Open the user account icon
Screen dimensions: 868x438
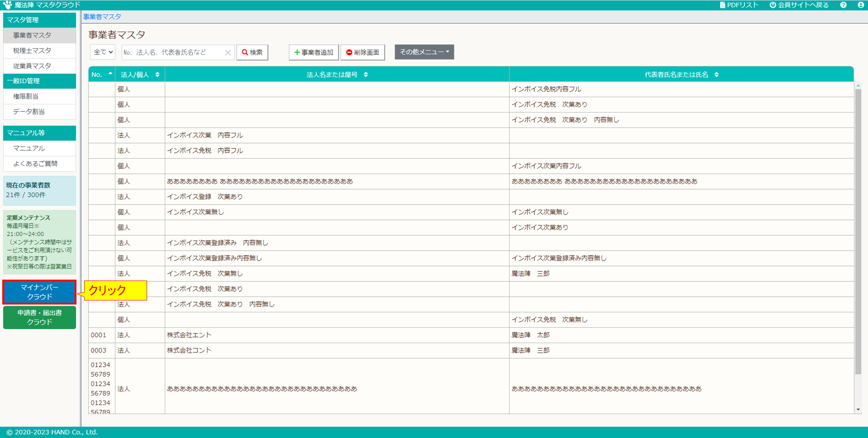861,5
